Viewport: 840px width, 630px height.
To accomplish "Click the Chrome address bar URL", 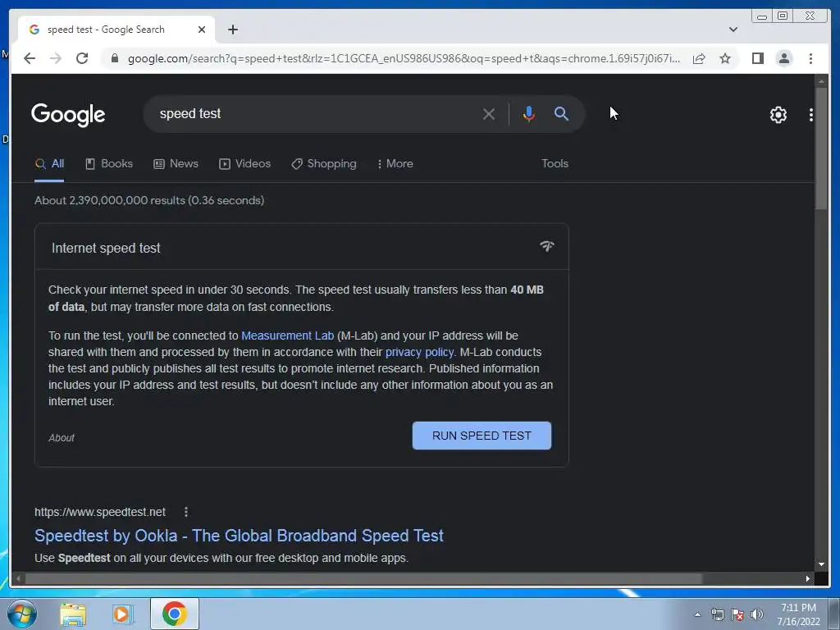I will click(x=404, y=58).
